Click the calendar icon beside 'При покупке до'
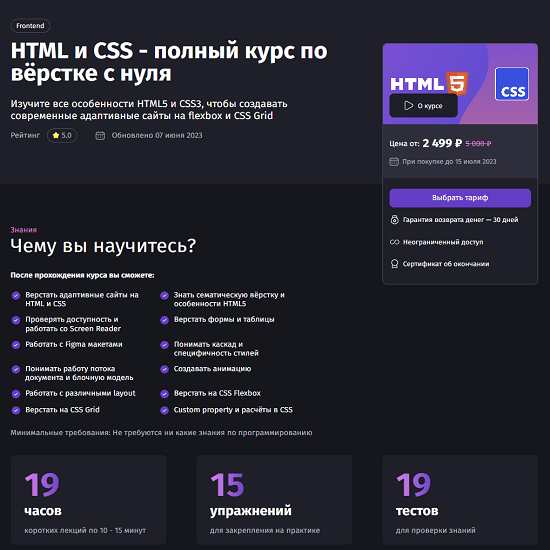The width and height of the screenshot is (550, 550). click(394, 162)
